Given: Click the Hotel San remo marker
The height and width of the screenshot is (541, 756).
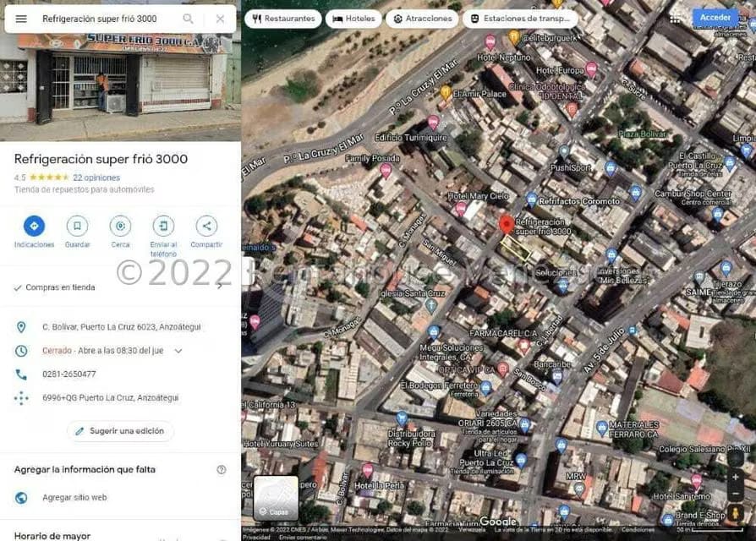Looking at the screenshot, I should pos(696,481).
